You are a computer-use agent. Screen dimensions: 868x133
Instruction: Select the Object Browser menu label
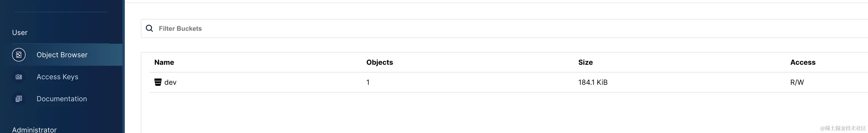pyautogui.click(x=62, y=55)
